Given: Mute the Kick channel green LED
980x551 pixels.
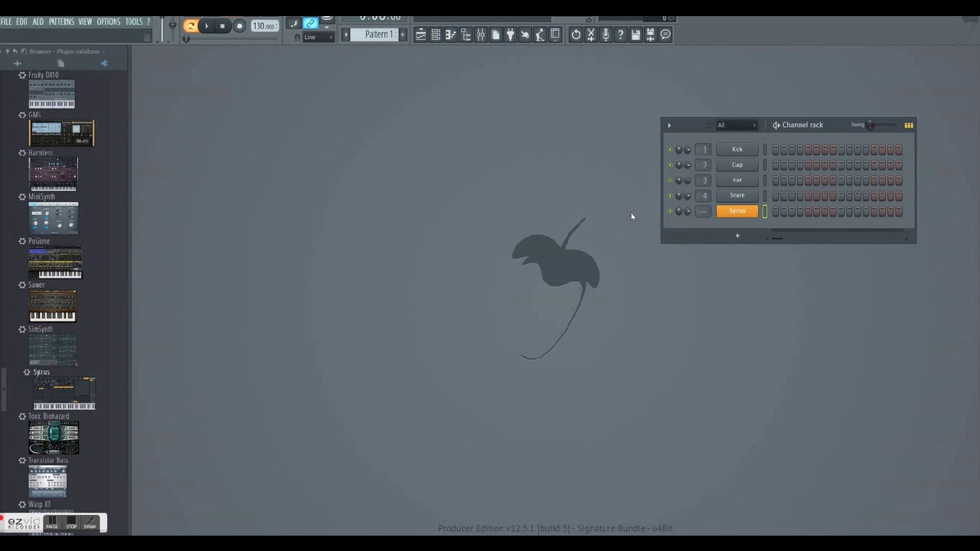Looking at the screenshot, I should tap(670, 150).
